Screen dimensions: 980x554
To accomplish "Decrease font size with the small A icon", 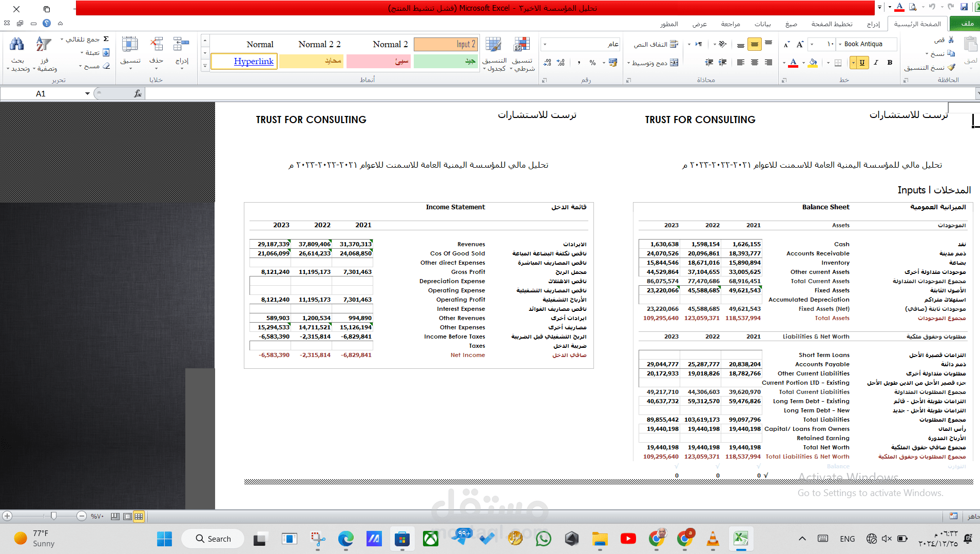I will pyautogui.click(x=786, y=45).
